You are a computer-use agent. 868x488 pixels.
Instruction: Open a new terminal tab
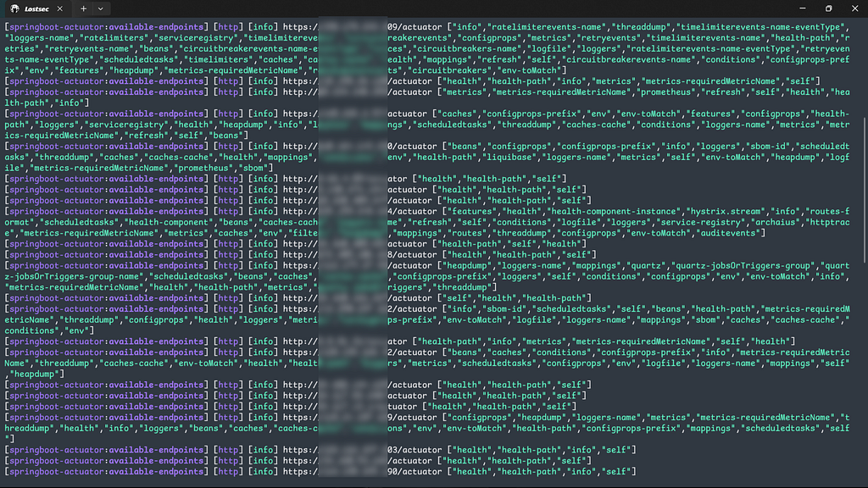[x=83, y=8]
